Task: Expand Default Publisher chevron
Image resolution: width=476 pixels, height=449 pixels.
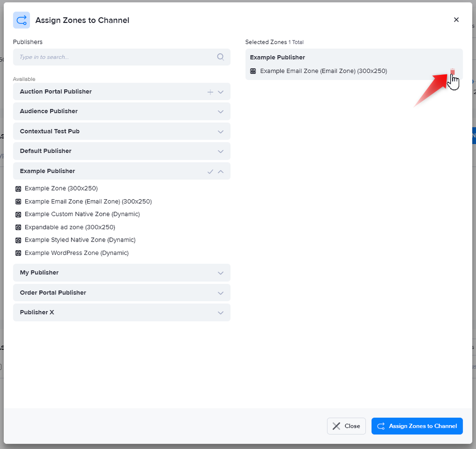Action: pyautogui.click(x=221, y=151)
